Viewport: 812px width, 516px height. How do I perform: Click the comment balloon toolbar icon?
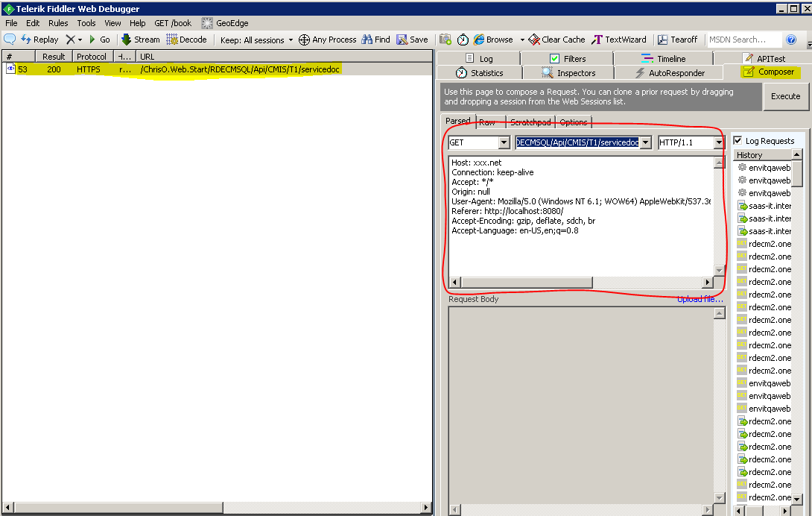point(10,40)
